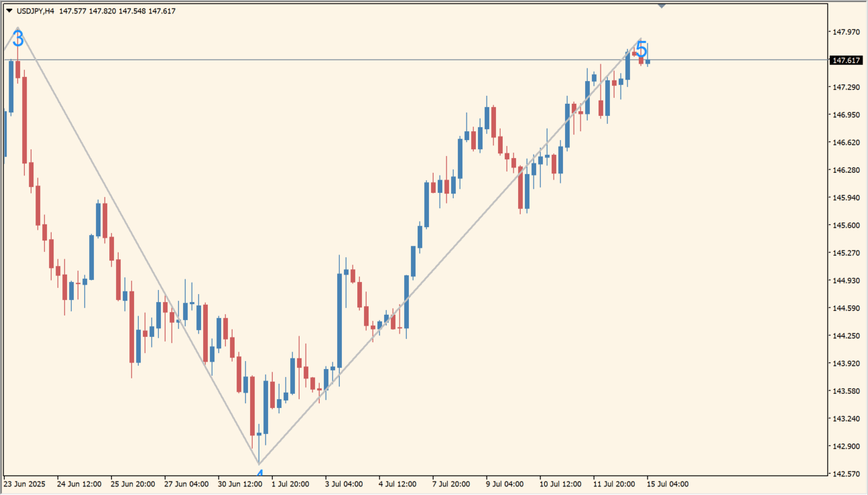The image size is (868, 495).
Task: Click the price scale value 143.240
Action: (x=846, y=419)
